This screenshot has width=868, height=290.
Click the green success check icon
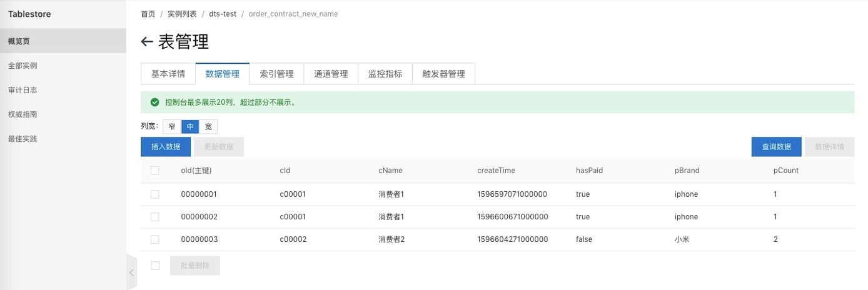tap(154, 102)
